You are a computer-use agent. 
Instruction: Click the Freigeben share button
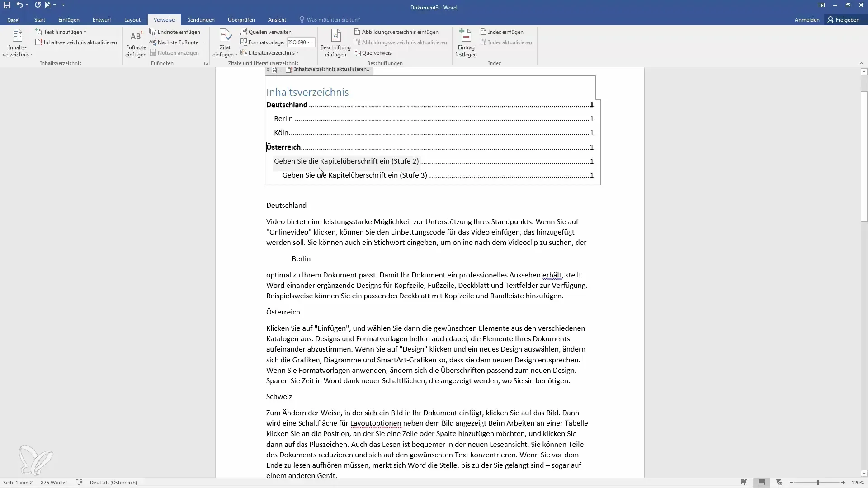[844, 20]
